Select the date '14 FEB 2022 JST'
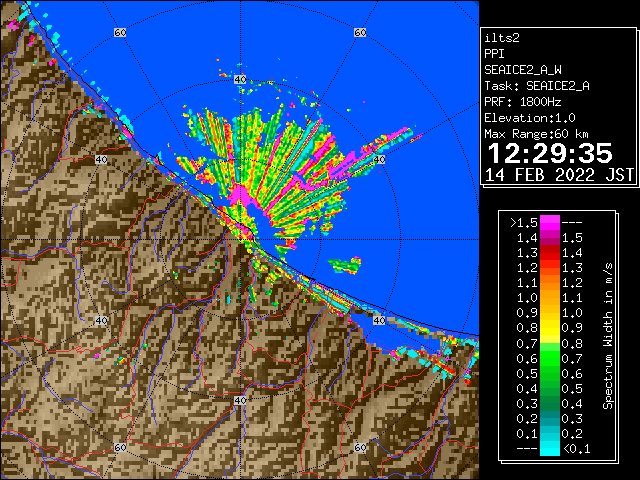 (x=559, y=175)
